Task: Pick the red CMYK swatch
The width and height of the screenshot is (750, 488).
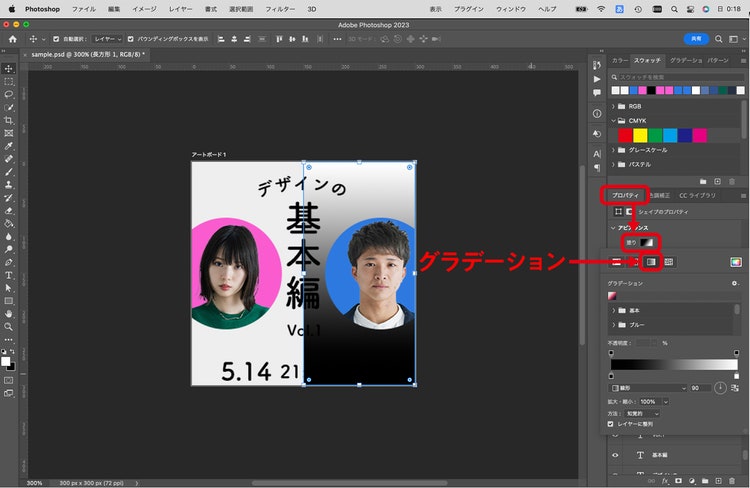Action: (625, 136)
